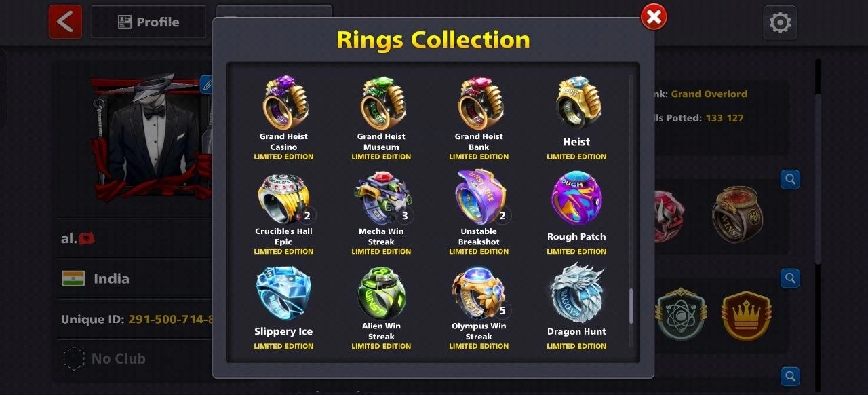
Task: Click the avatar edit pencil icon
Action: tap(207, 84)
